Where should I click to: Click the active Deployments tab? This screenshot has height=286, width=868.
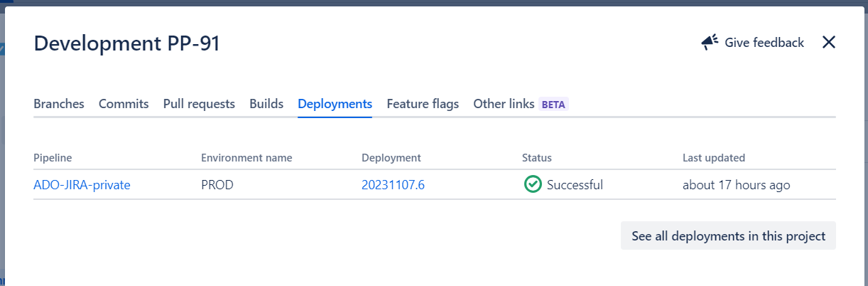335,104
